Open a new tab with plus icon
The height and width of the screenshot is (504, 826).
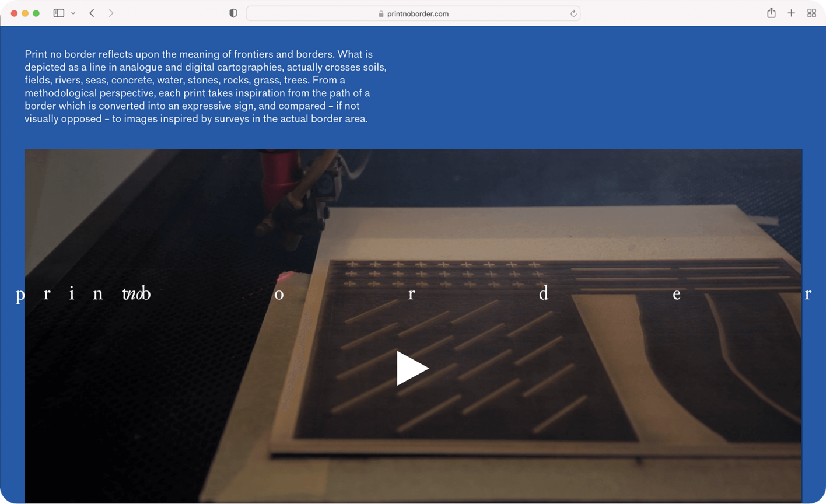791,13
